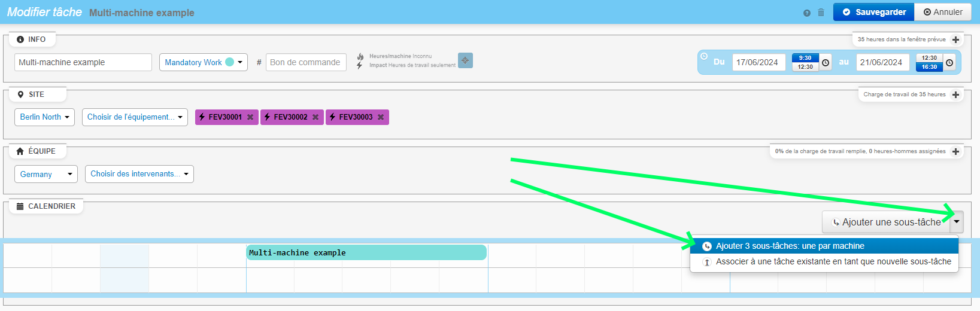Click the start time clock icon
Screen dimensions: 980x311
pyautogui.click(x=825, y=63)
